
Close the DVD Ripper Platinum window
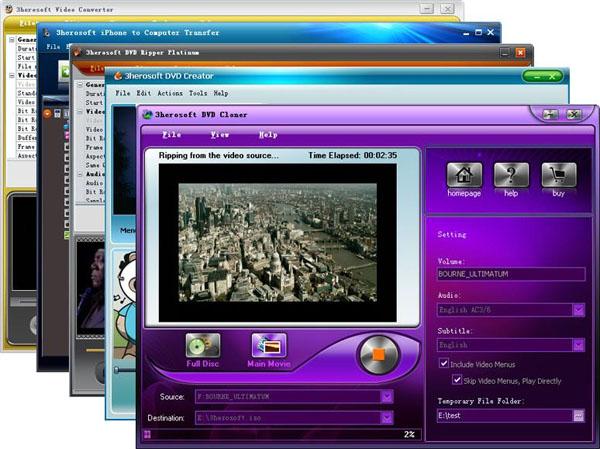coord(520,52)
